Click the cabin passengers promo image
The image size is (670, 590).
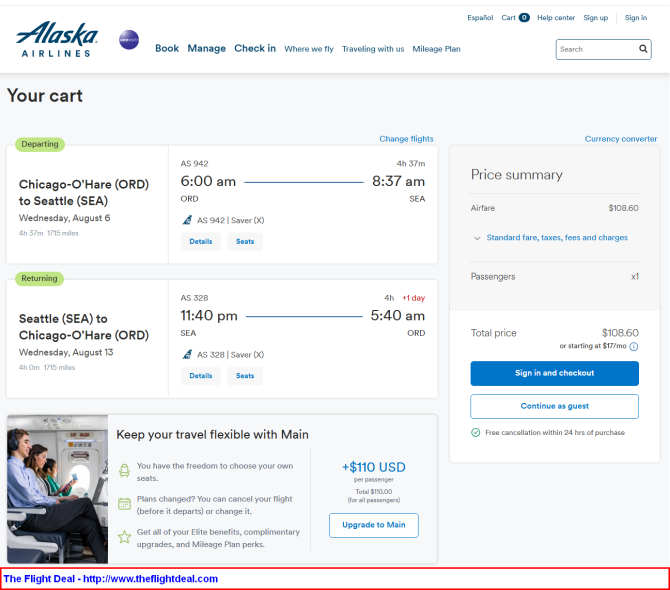click(57, 489)
